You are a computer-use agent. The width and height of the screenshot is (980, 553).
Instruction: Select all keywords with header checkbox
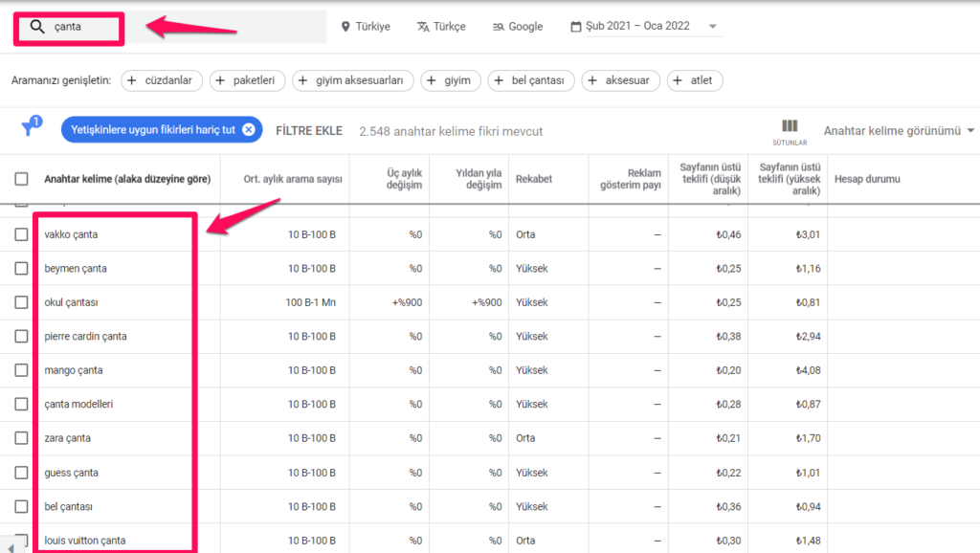(x=21, y=179)
